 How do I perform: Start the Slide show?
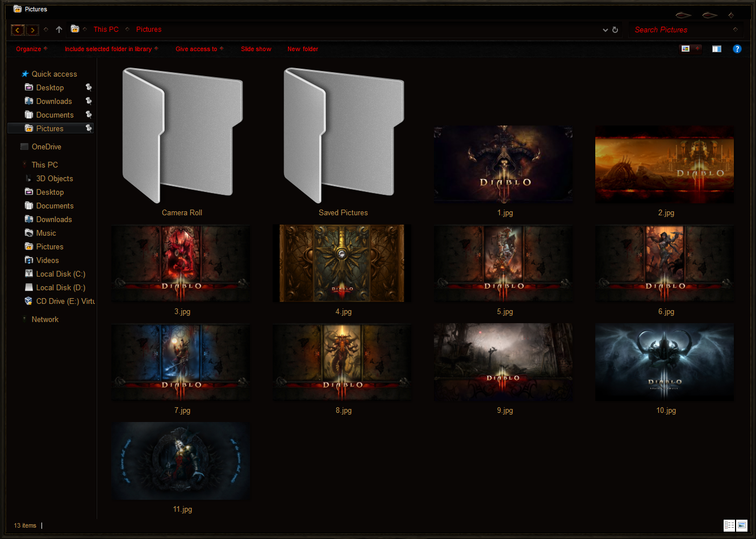pyautogui.click(x=256, y=49)
